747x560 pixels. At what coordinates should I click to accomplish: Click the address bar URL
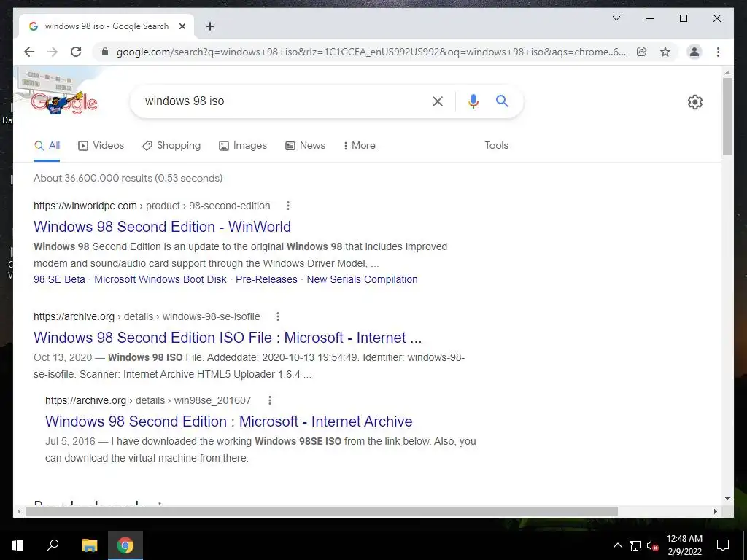pyautogui.click(x=371, y=52)
